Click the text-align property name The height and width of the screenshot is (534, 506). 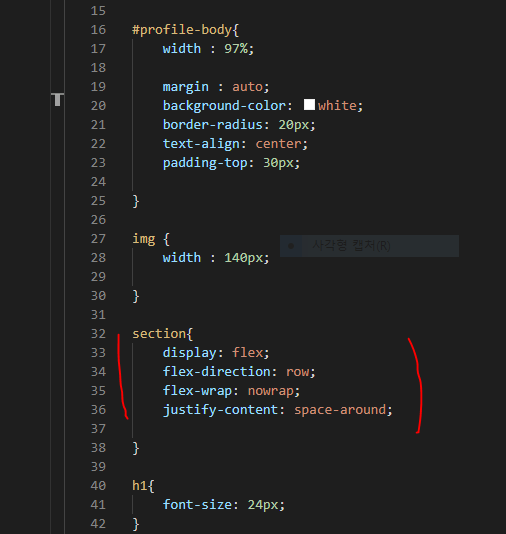click(201, 144)
